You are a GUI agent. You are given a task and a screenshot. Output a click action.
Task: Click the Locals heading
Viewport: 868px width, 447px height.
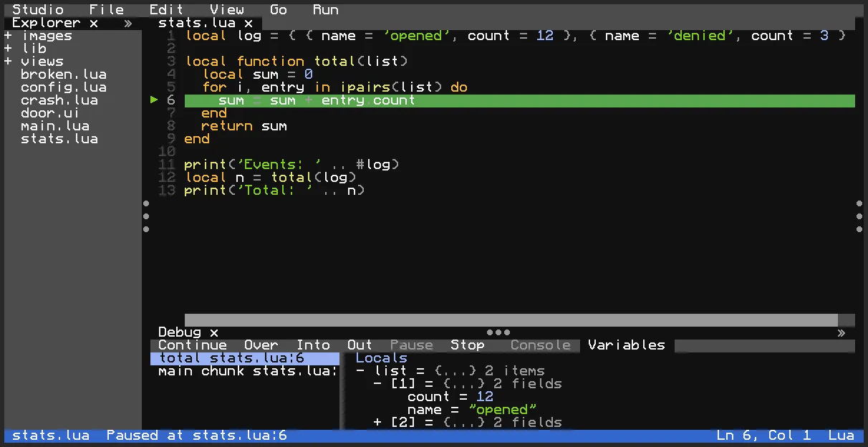pos(382,358)
